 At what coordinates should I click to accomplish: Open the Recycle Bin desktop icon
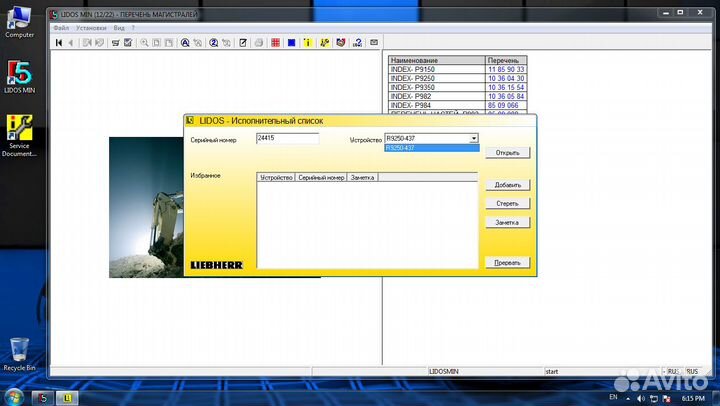[x=19, y=351]
